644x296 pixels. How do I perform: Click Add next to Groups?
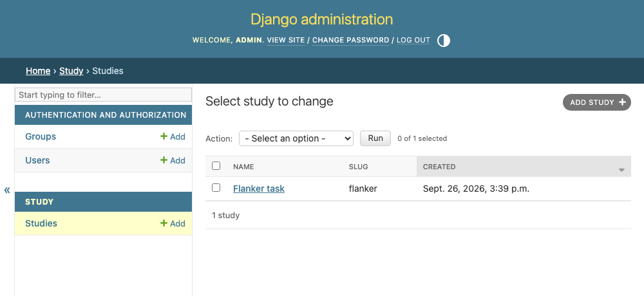click(173, 136)
